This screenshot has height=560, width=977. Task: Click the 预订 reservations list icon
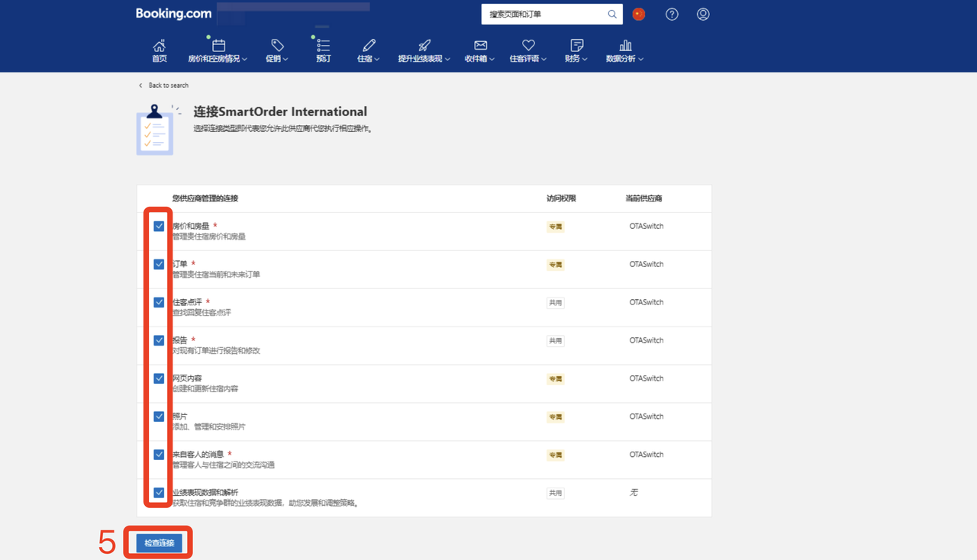[323, 46]
